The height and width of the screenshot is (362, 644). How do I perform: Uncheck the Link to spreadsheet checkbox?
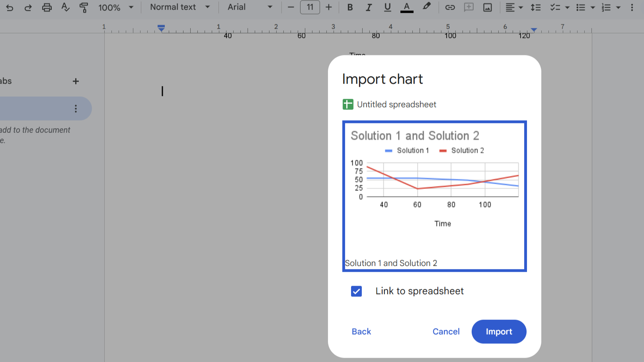(x=356, y=291)
